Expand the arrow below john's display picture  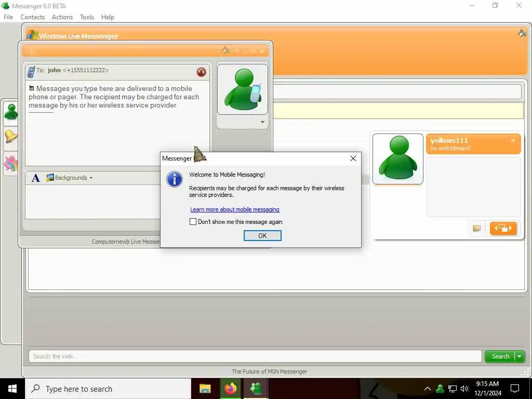click(x=262, y=122)
